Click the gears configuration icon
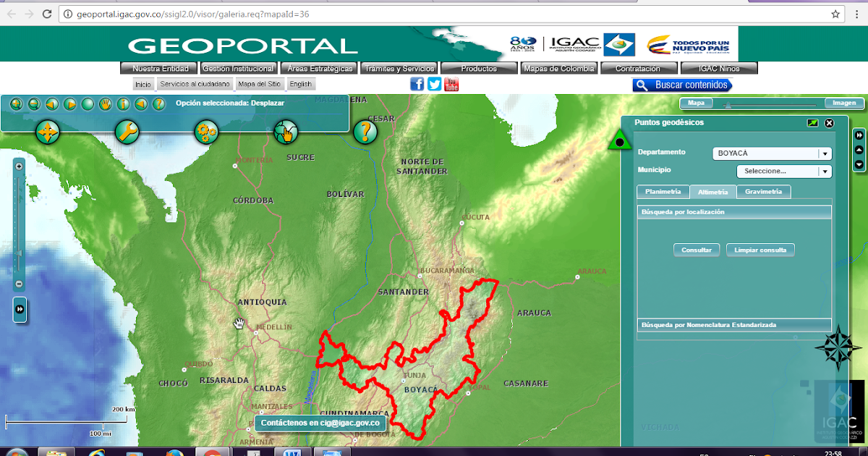This screenshot has height=456, width=868. (206, 131)
